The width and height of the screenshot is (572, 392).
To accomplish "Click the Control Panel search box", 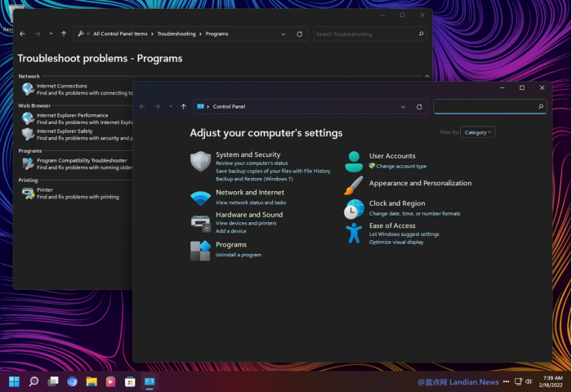I will 485,106.
